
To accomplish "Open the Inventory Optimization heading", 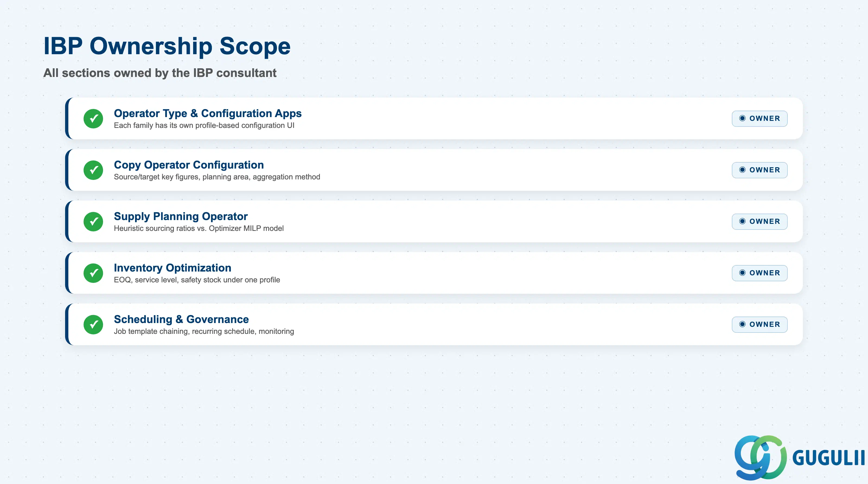I will 173,268.
